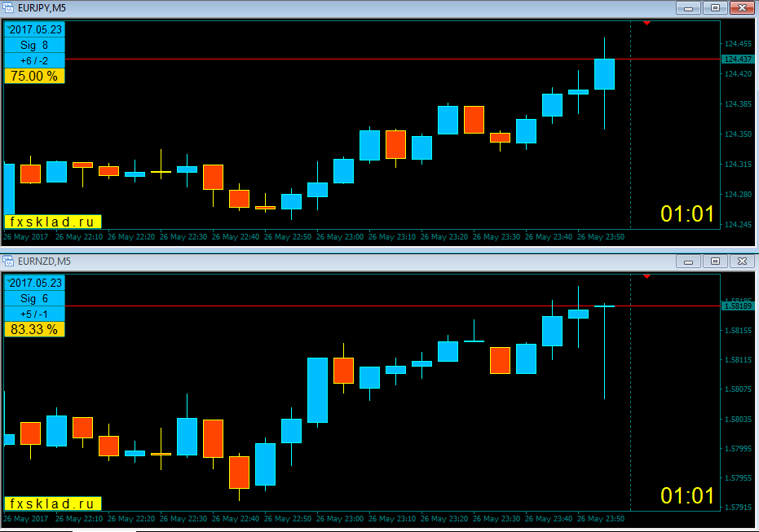Maximize the EURNZD,M5 chart window
The width and height of the screenshot is (759, 532).
tap(716, 262)
